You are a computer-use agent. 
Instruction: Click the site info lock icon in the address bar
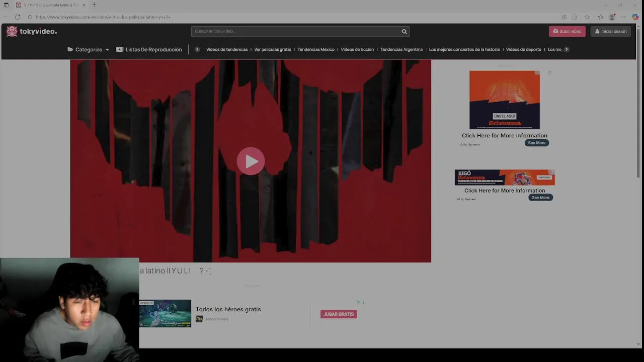[x=30, y=17]
